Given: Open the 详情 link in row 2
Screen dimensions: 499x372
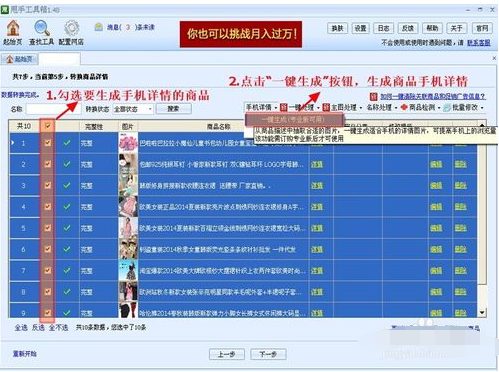Looking at the screenshot, I should pyautogui.click(x=317, y=164).
